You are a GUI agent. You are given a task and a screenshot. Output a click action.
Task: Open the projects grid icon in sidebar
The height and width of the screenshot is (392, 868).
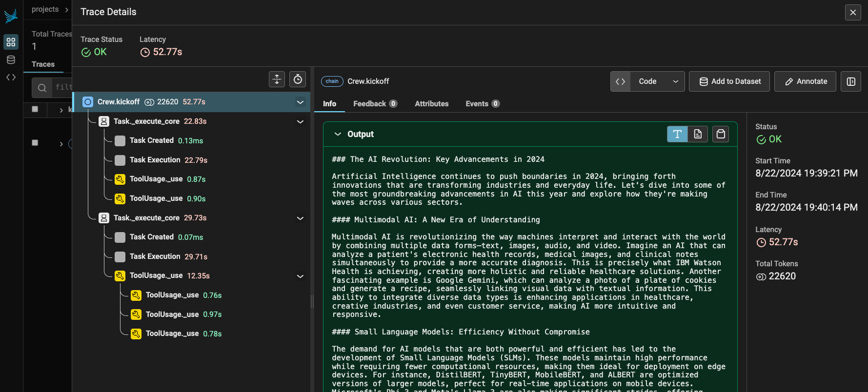click(11, 42)
